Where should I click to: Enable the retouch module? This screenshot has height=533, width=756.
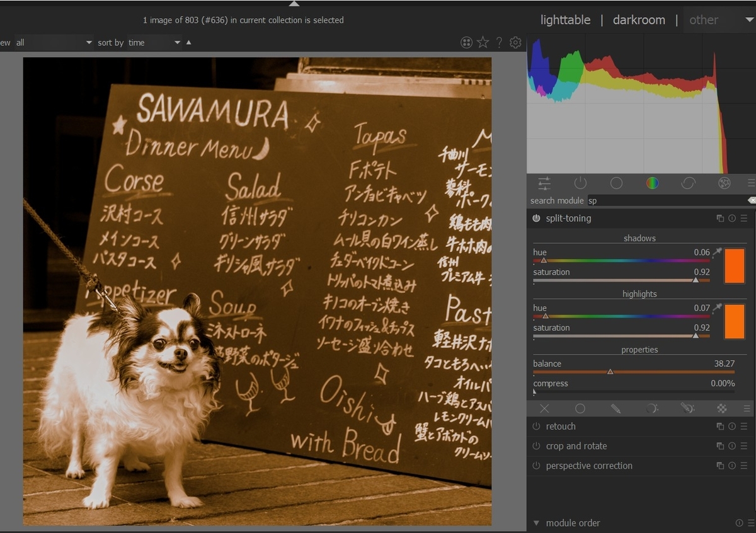(536, 427)
